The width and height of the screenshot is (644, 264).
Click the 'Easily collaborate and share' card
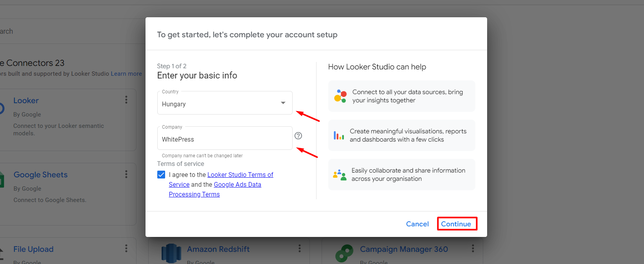[402, 175]
